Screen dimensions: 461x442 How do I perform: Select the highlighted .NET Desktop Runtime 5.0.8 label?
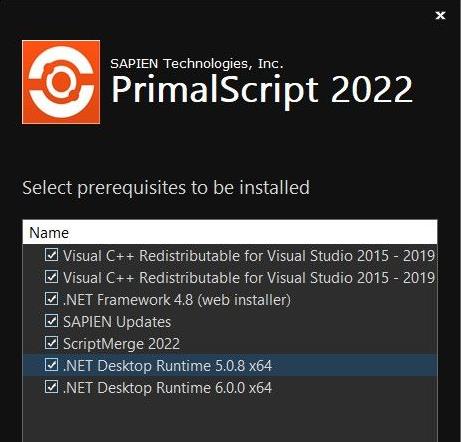coord(167,366)
